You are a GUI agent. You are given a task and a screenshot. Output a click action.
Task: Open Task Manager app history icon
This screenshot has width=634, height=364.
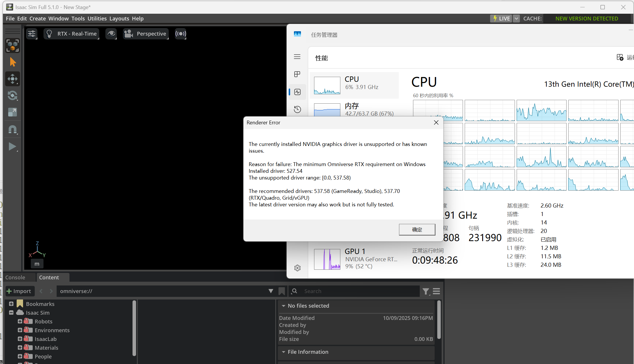[x=297, y=109]
